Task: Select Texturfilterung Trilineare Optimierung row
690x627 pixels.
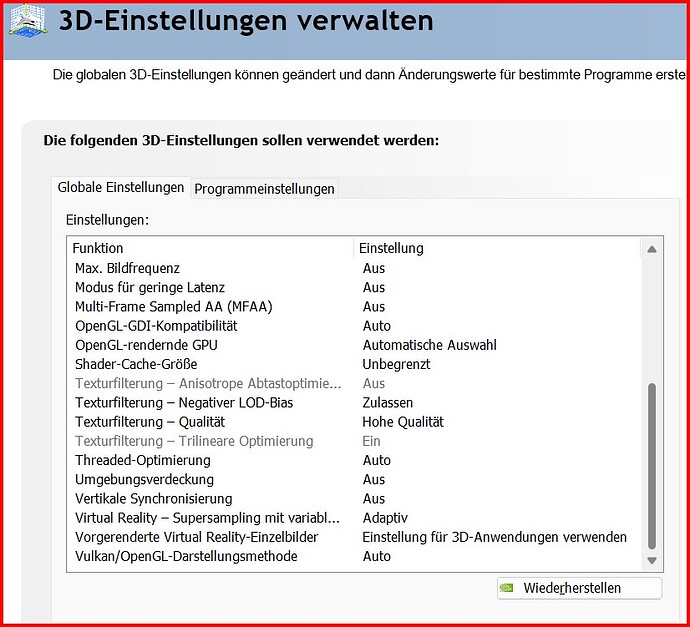Action: (355, 441)
